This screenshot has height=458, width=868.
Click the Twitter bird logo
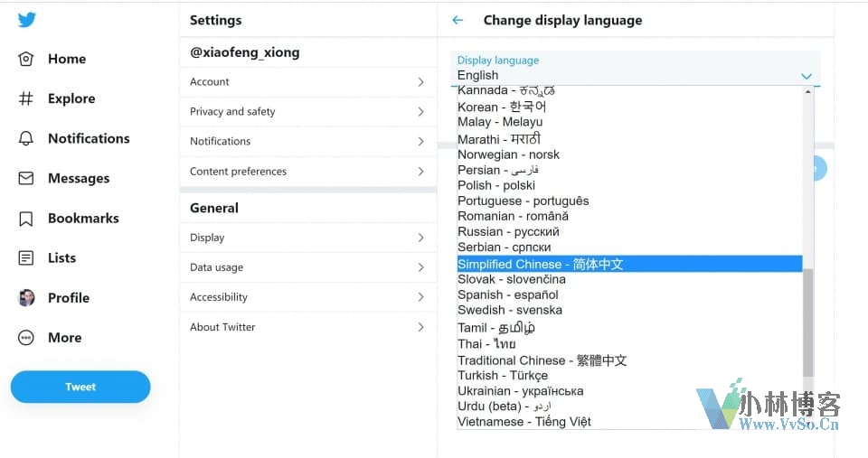pos(26,19)
